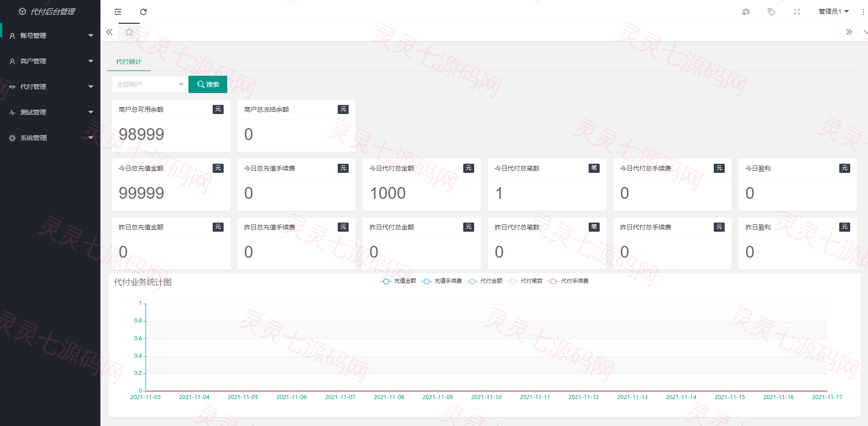Expand the 商户管理 menu

point(50,61)
